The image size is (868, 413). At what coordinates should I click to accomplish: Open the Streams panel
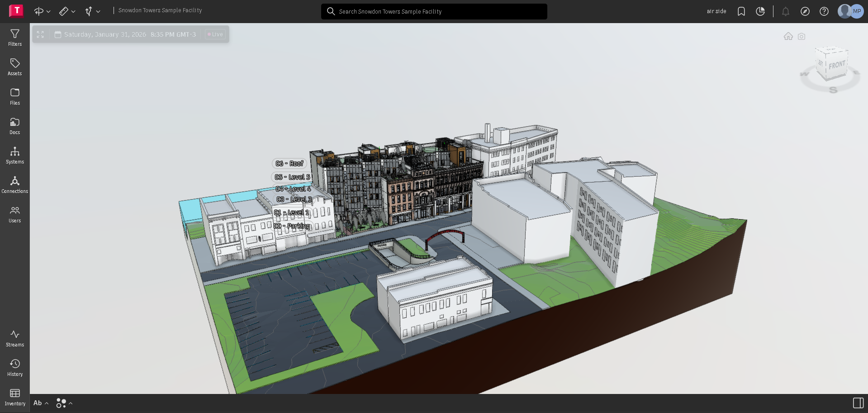(14, 337)
